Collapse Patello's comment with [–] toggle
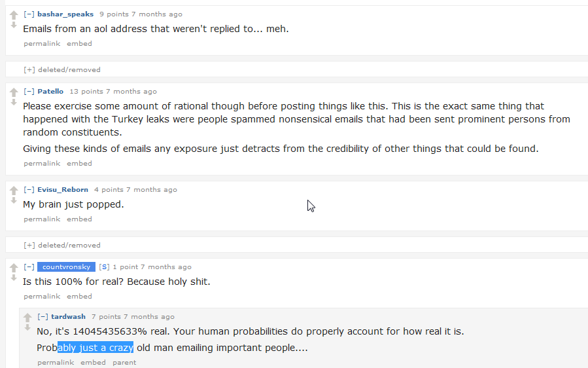 click(29, 92)
